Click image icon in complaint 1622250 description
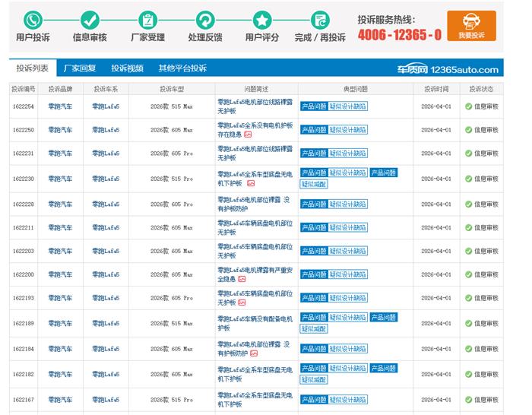532x415 pixels. [247, 135]
